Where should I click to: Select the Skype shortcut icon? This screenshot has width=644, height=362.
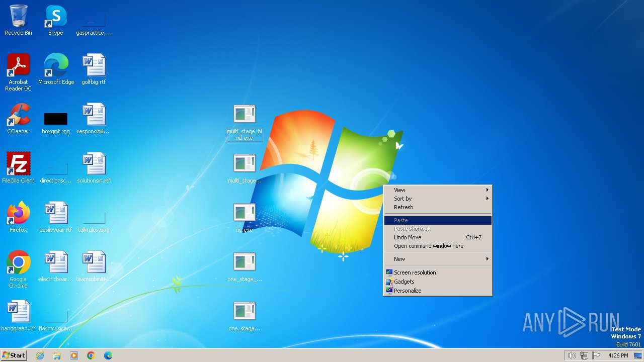(56, 20)
